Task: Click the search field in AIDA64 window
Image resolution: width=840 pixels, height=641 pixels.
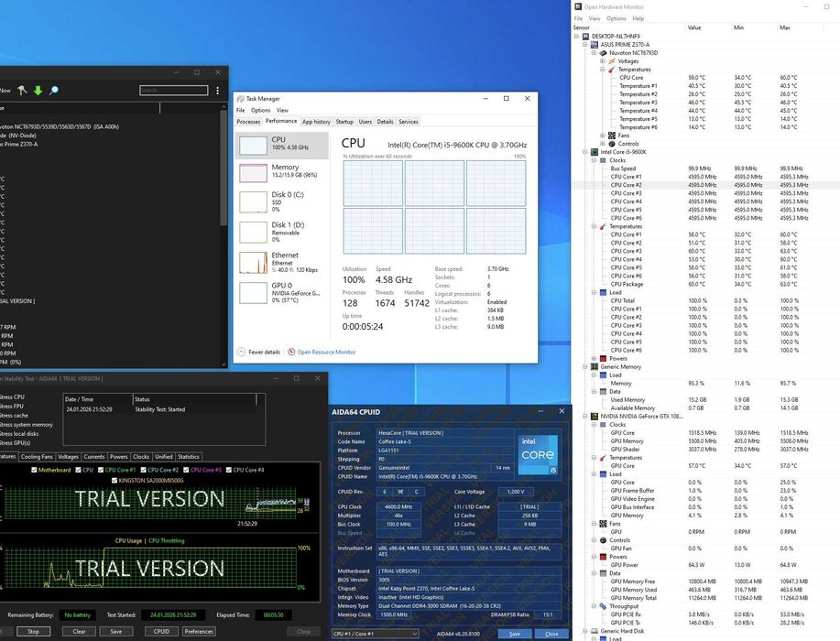Action: [x=173, y=91]
